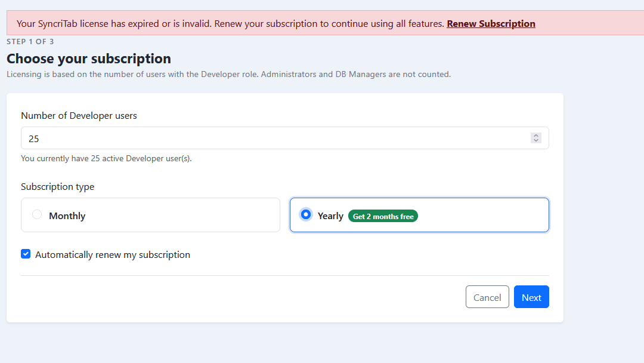Click the developer users number stepper arrows
The image size is (644, 363).
535,138
